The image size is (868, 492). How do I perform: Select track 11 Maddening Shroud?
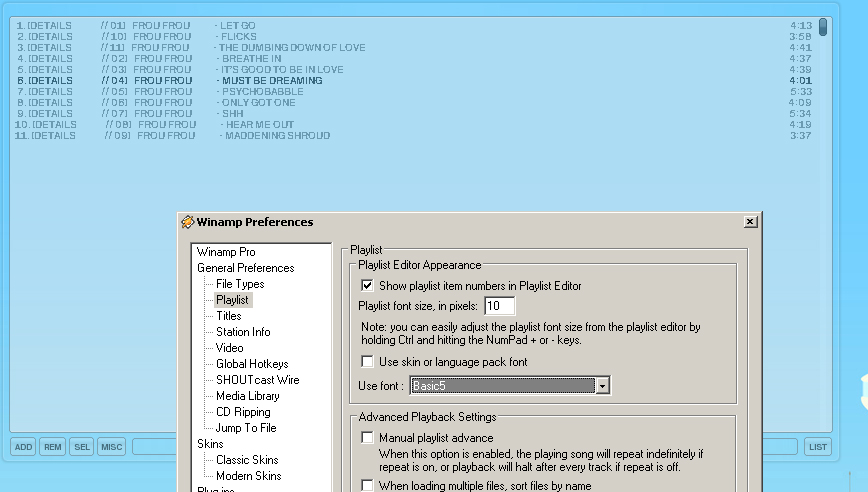(414, 136)
